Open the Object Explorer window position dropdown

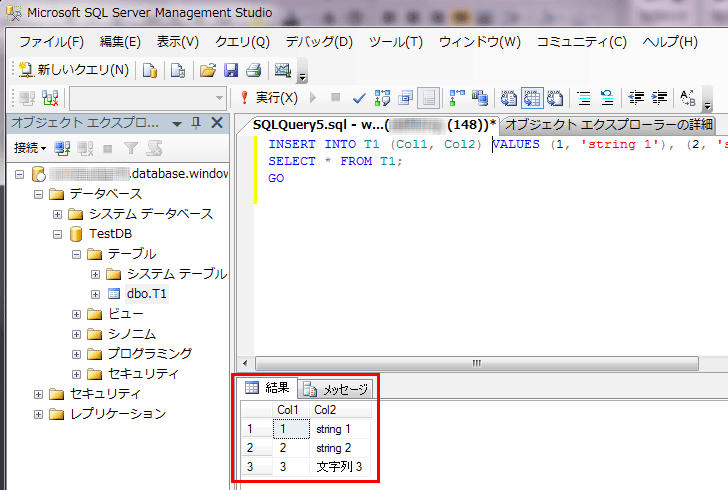click(x=176, y=124)
